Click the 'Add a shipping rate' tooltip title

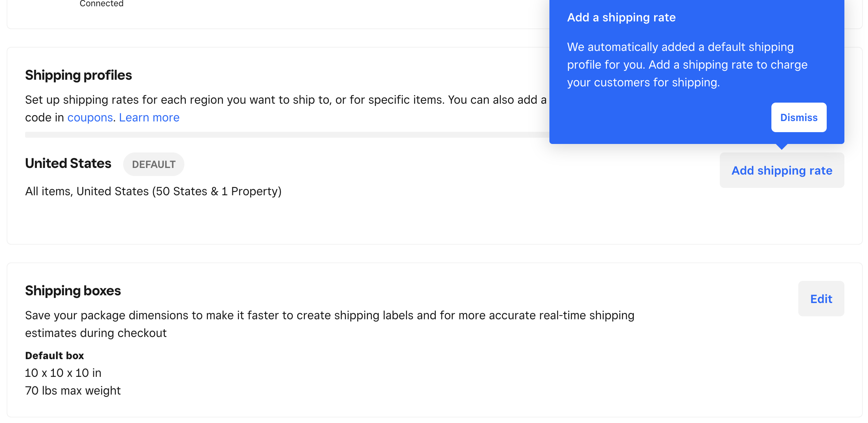pos(621,17)
